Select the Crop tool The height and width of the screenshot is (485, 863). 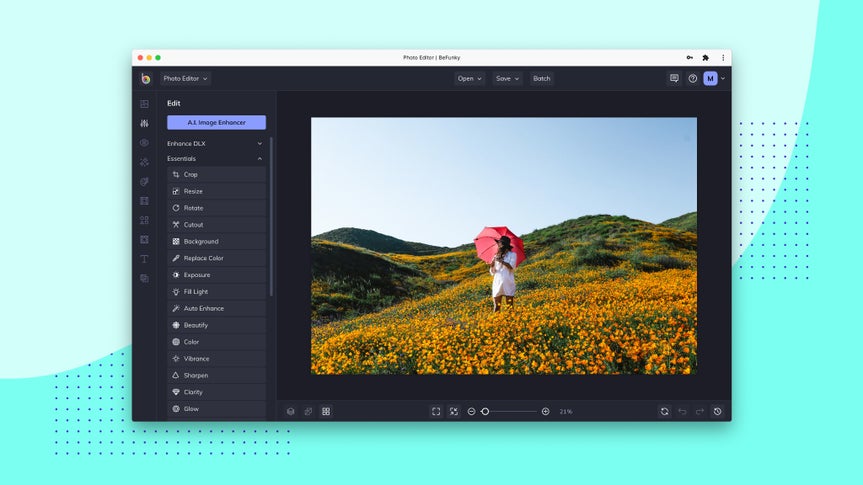click(x=216, y=175)
